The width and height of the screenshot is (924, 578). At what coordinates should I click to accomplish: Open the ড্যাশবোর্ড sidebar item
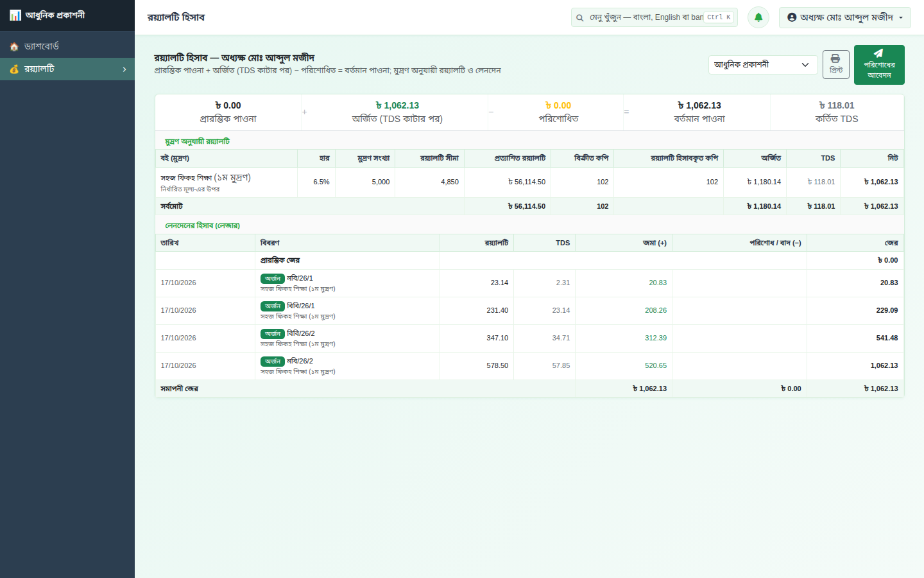point(67,47)
